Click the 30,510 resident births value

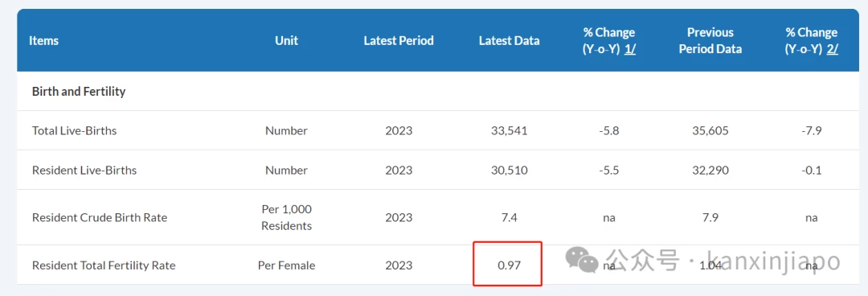coord(510,171)
